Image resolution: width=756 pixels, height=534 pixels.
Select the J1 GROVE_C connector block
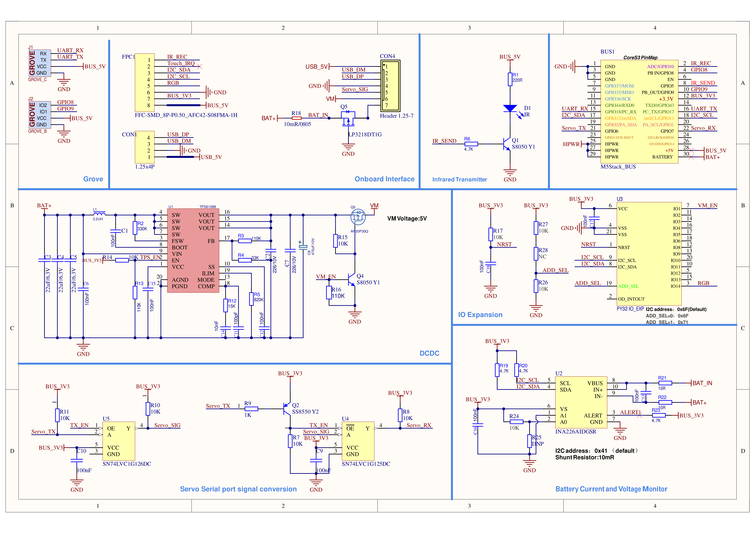[40, 63]
